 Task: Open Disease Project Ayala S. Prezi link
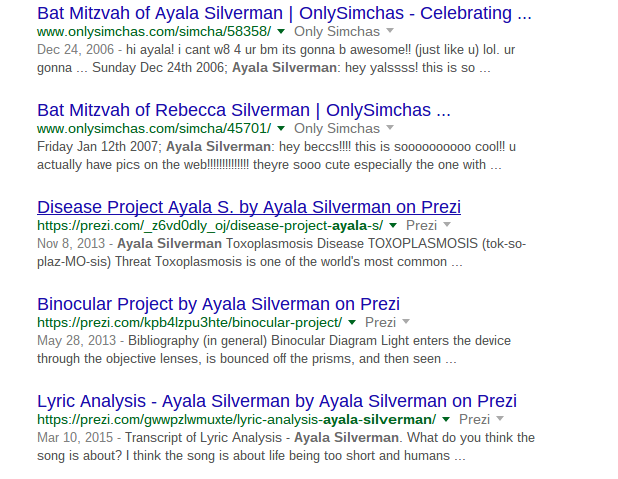248,207
